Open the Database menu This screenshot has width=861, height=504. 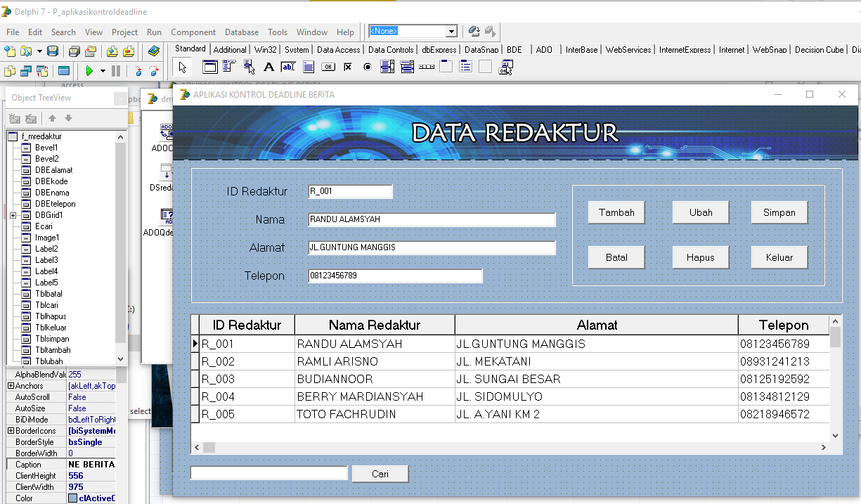coord(242,32)
